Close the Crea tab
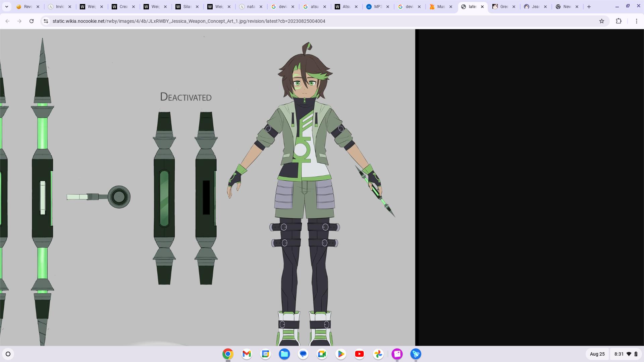644x362 pixels. [133, 7]
